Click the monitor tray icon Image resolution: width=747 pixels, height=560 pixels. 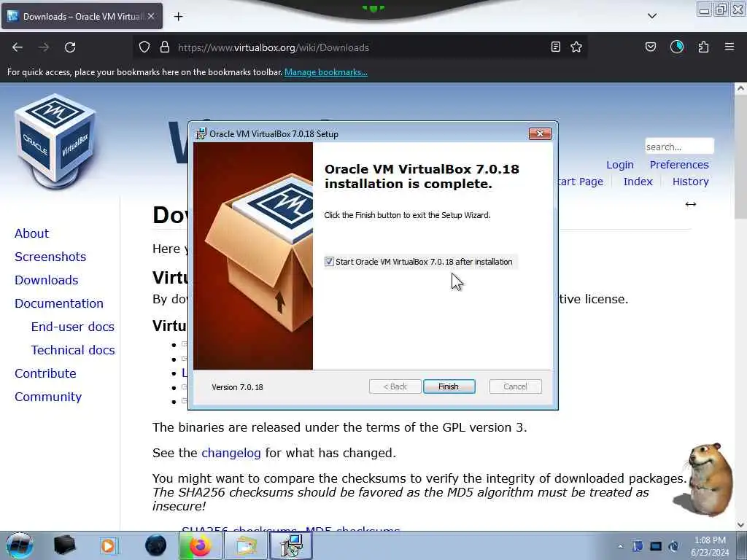656,546
